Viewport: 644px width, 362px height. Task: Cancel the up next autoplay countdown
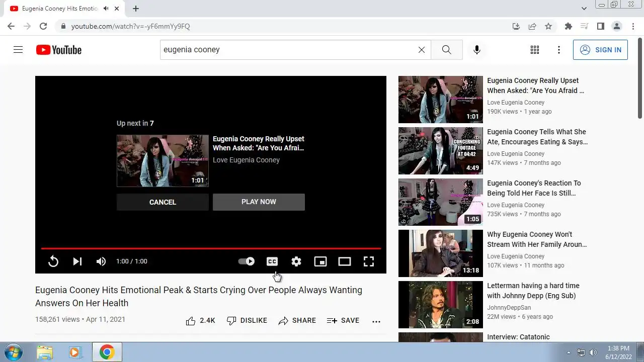point(163,202)
